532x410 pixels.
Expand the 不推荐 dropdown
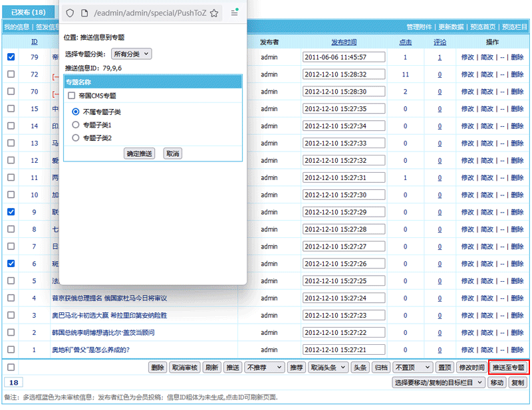tap(264, 367)
